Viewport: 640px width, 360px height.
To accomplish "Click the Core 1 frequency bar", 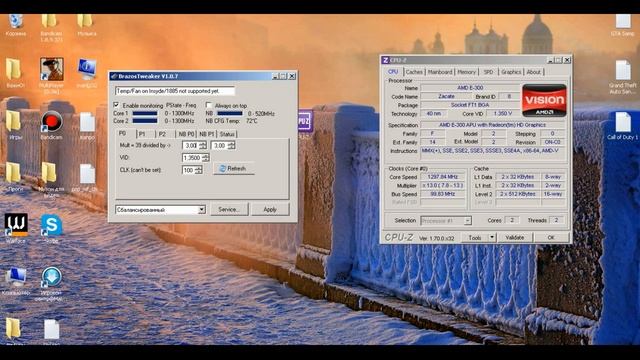I will click(145, 113).
